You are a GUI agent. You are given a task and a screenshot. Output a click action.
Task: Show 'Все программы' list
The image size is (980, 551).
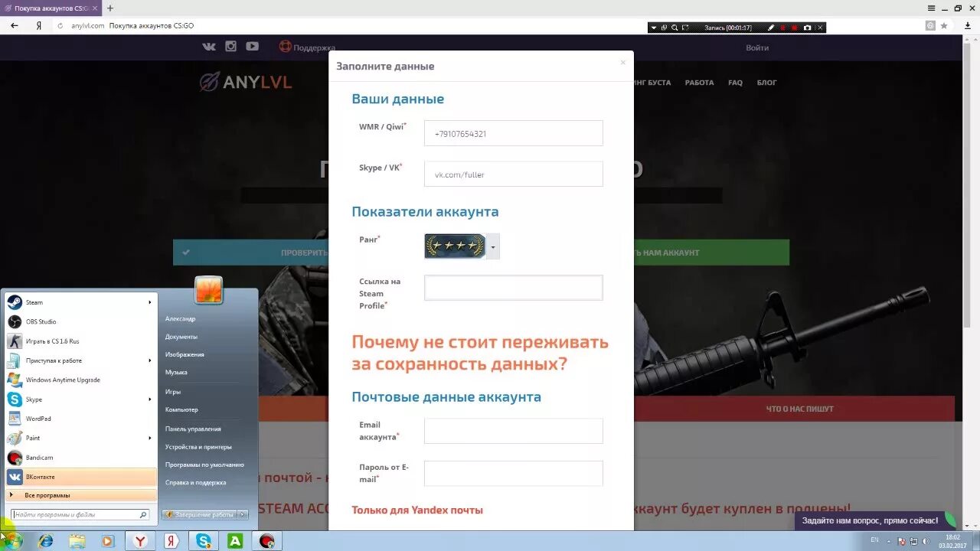(80, 495)
